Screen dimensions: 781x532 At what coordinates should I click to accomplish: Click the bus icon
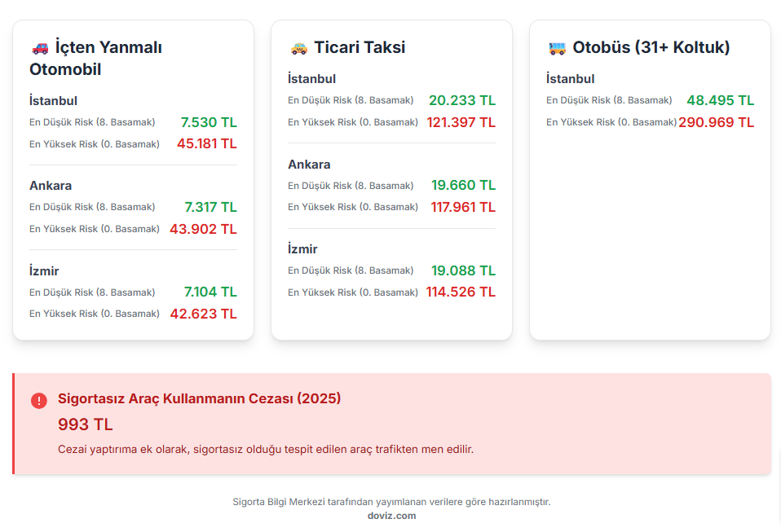pos(557,48)
